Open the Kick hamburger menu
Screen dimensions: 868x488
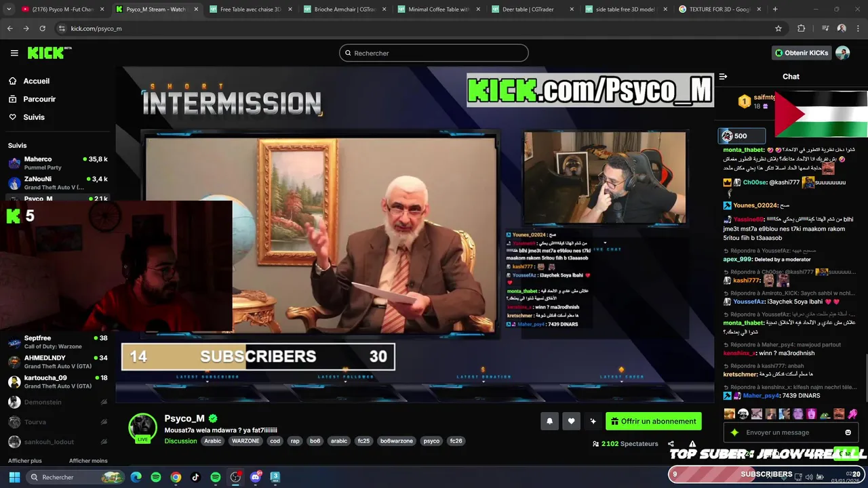14,53
